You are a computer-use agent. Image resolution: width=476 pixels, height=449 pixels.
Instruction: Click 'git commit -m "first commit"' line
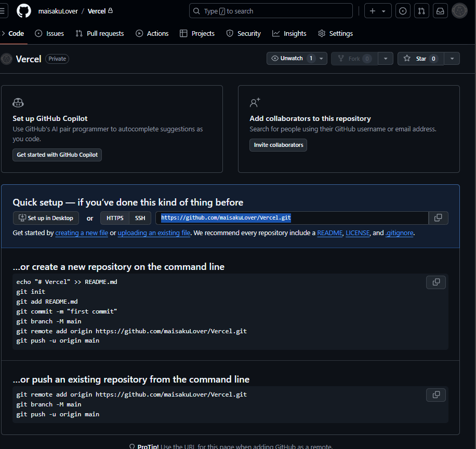(67, 311)
